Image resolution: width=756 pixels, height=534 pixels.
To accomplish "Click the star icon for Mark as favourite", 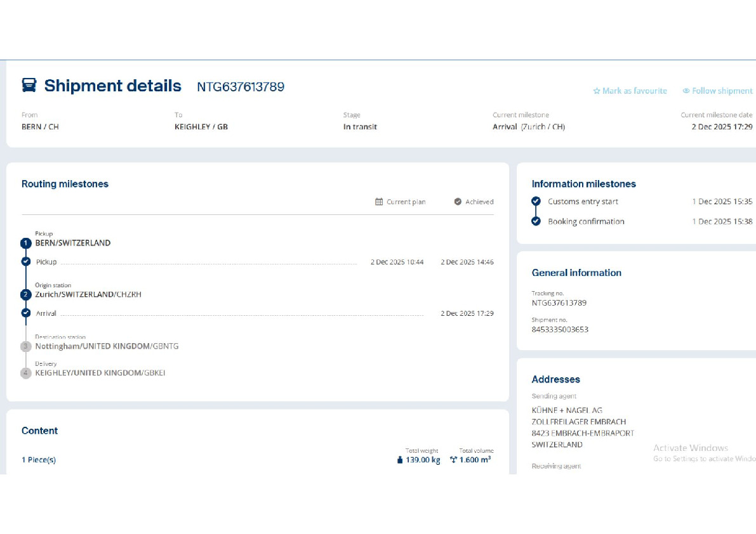I will point(596,91).
